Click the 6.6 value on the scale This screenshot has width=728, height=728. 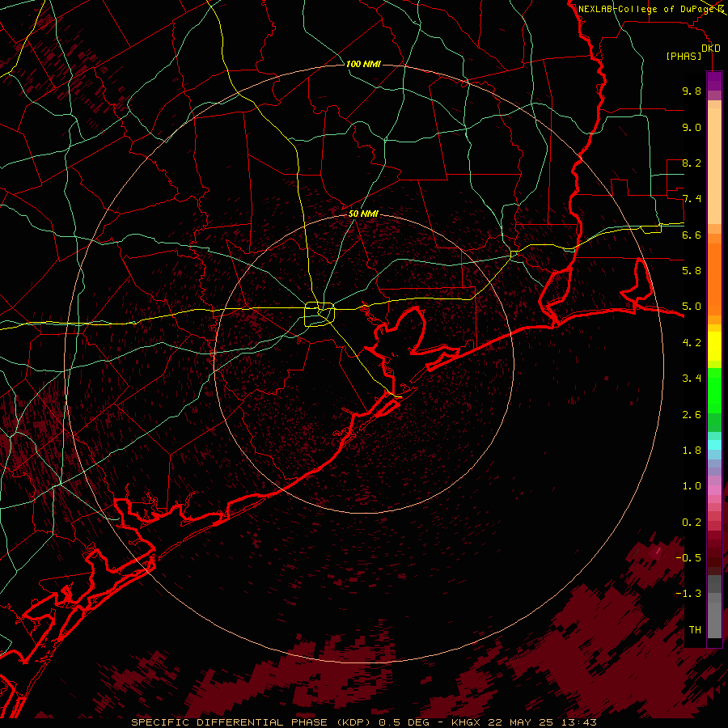(692, 235)
